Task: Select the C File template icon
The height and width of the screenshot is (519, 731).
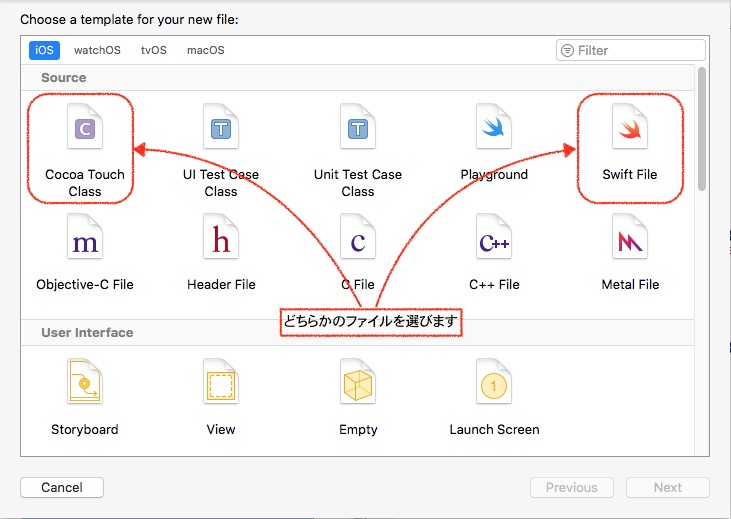Action: point(358,236)
